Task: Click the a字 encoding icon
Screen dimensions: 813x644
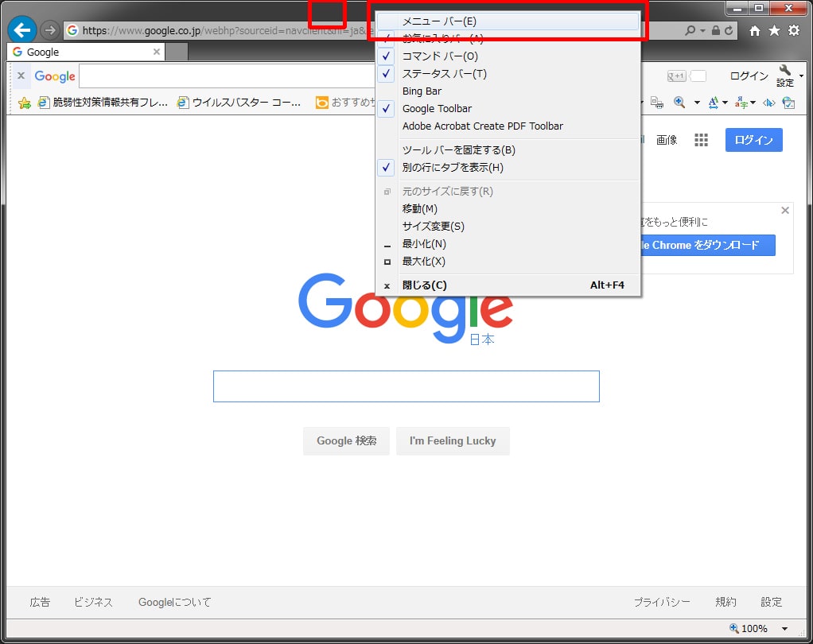Action: tap(741, 103)
